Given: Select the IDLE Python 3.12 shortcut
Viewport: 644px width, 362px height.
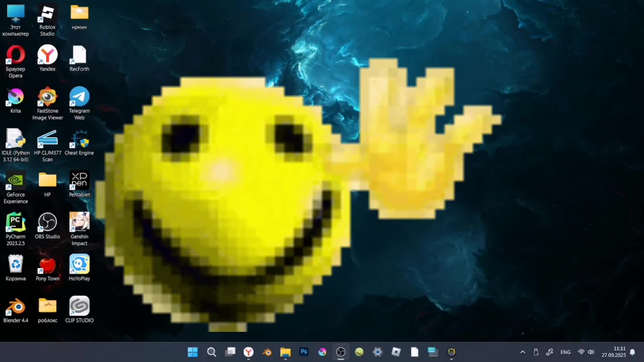Looking at the screenshot, I should click(x=15, y=146).
